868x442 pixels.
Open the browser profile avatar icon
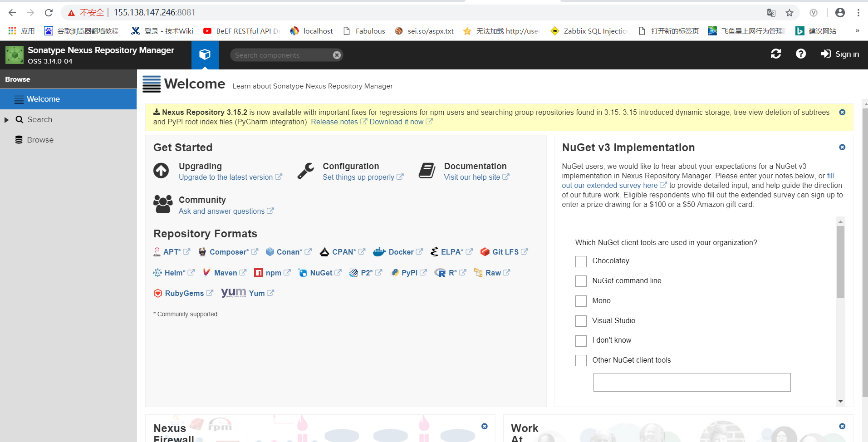(x=840, y=13)
